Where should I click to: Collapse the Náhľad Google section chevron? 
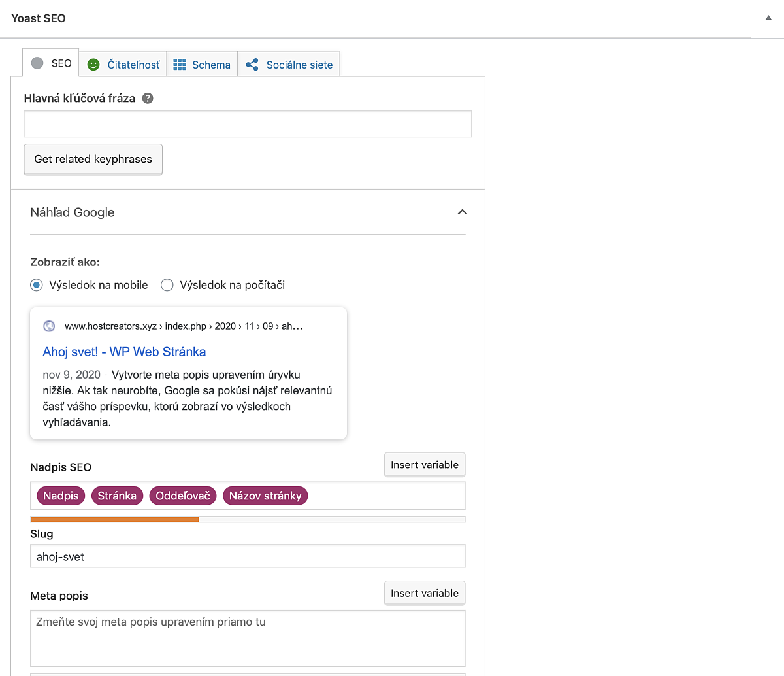click(463, 212)
